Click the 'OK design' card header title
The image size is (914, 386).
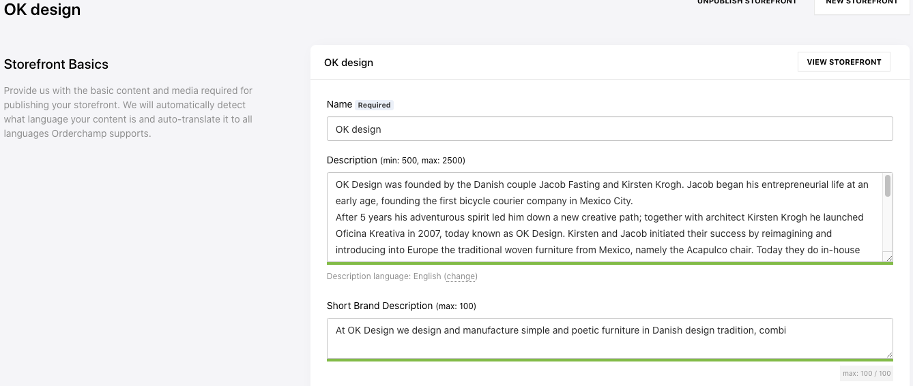(349, 62)
